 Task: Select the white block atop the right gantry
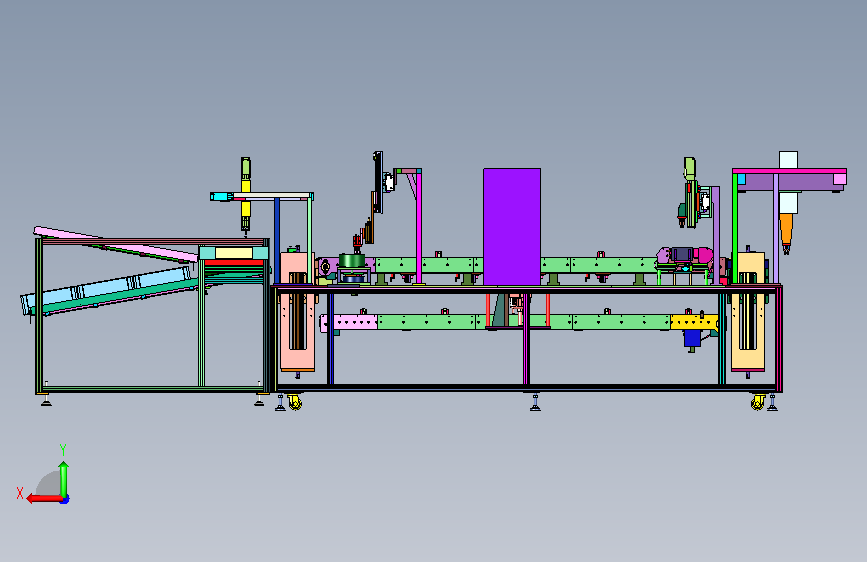click(x=788, y=159)
